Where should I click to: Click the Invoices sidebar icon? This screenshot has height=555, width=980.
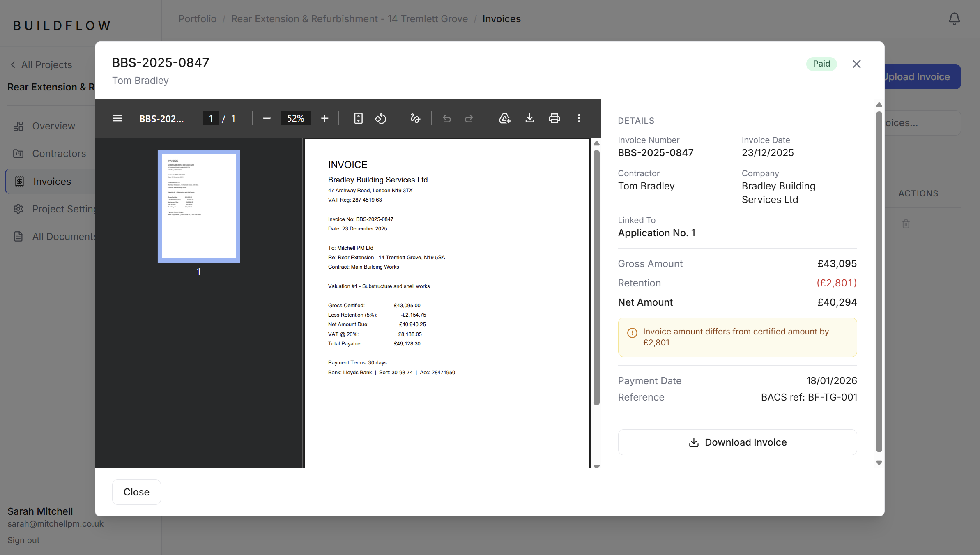coord(19,181)
